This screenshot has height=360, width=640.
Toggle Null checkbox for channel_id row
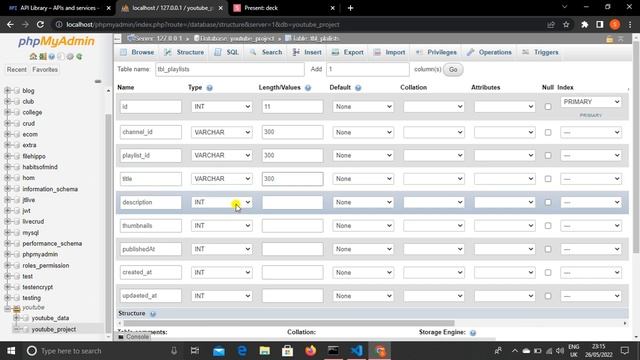click(x=548, y=132)
